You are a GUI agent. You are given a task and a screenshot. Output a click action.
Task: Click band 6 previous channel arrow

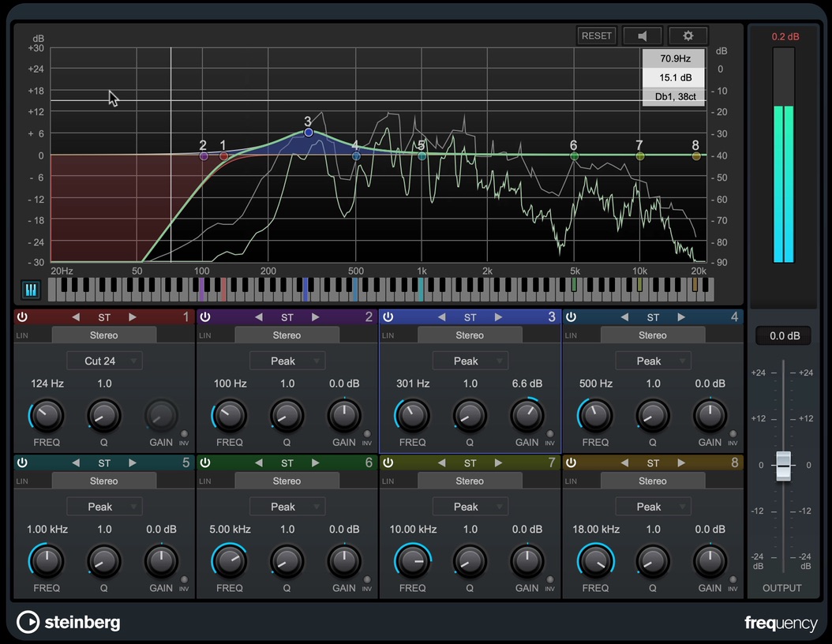259,463
